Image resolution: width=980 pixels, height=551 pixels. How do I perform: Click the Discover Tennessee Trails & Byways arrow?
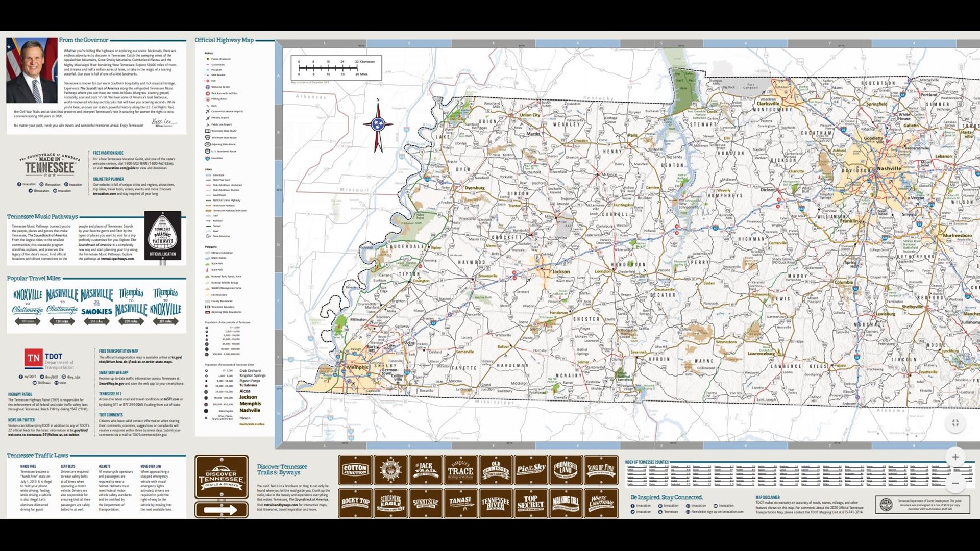pos(222,509)
